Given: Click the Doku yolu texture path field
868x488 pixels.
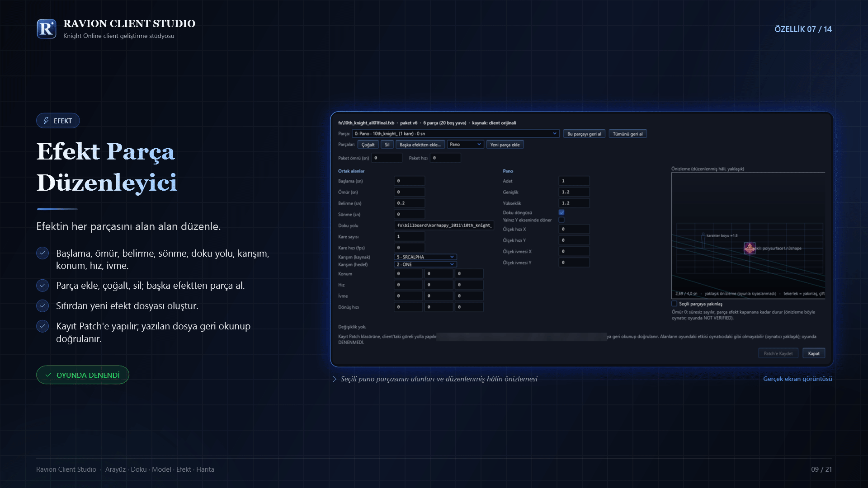Looking at the screenshot, I should [444, 225].
